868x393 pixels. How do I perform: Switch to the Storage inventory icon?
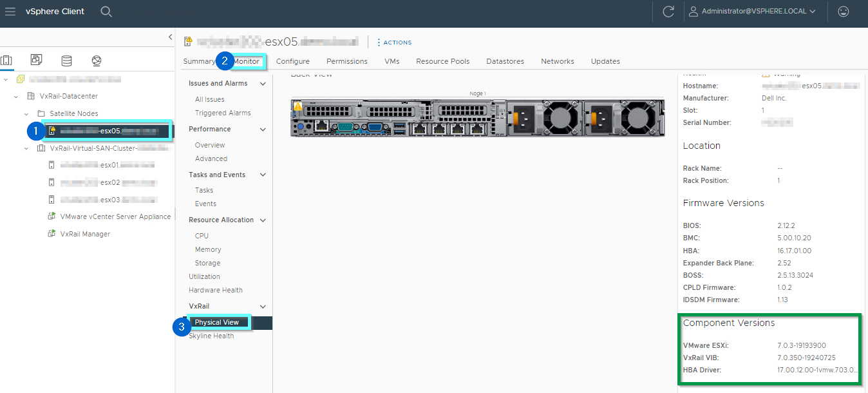click(x=66, y=61)
